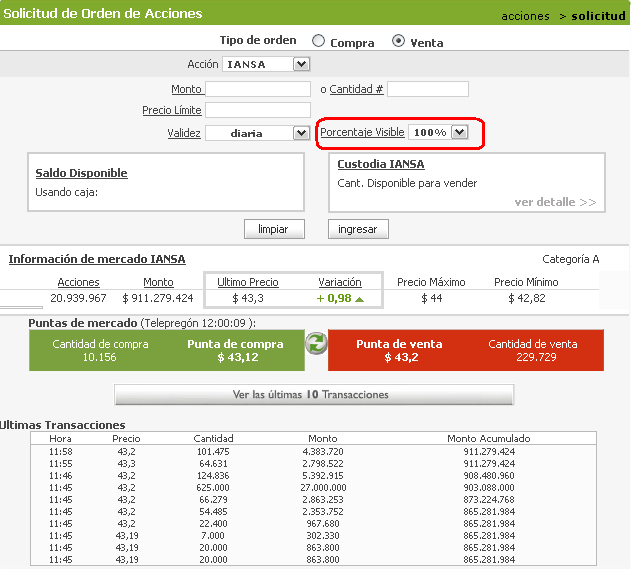
Task: Go to acciones breadcrumb link
Action: pos(525,16)
